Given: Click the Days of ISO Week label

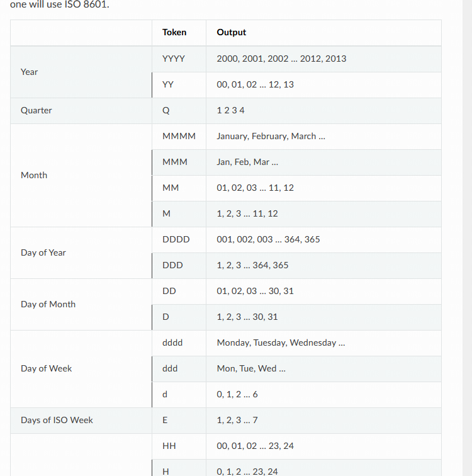Looking at the screenshot, I should [x=57, y=420].
